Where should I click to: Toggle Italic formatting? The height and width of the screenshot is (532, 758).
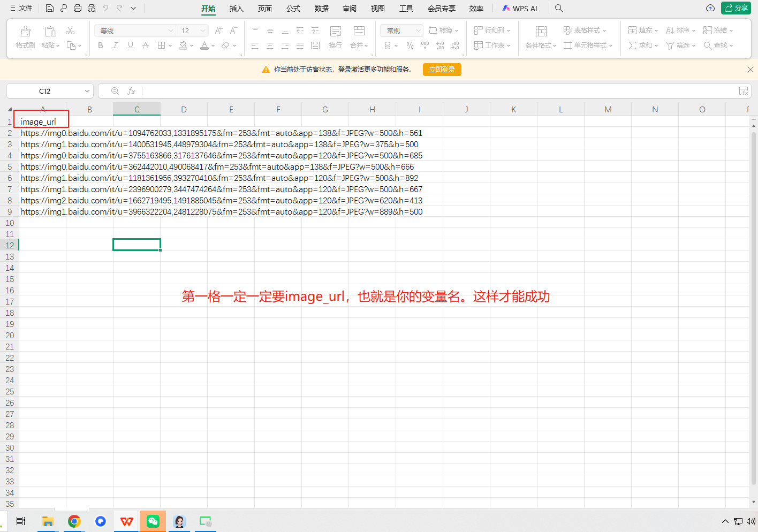coord(115,45)
